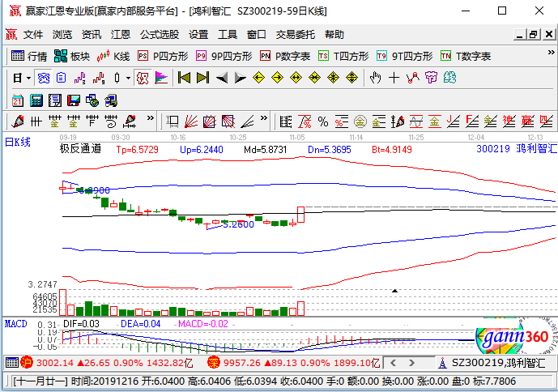Open the 交易委托 menu
Viewport: 558px width, 392px height.
[296, 35]
